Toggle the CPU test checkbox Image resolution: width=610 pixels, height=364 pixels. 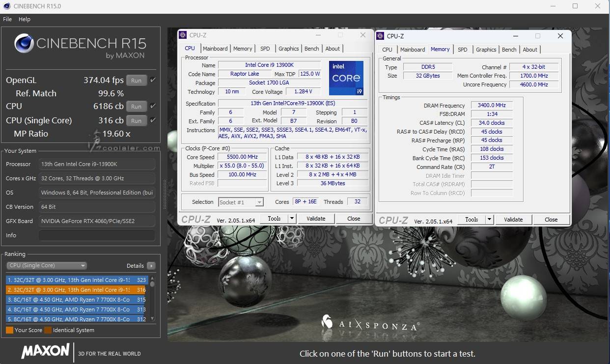pos(153,106)
